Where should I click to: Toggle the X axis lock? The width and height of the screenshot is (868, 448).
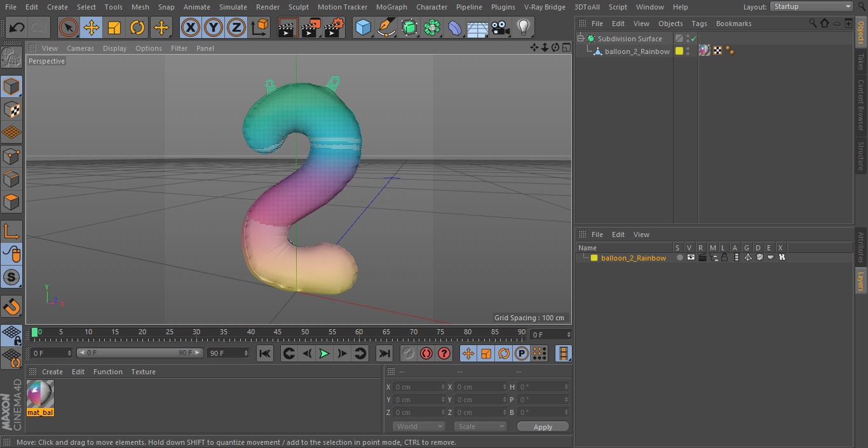click(190, 27)
